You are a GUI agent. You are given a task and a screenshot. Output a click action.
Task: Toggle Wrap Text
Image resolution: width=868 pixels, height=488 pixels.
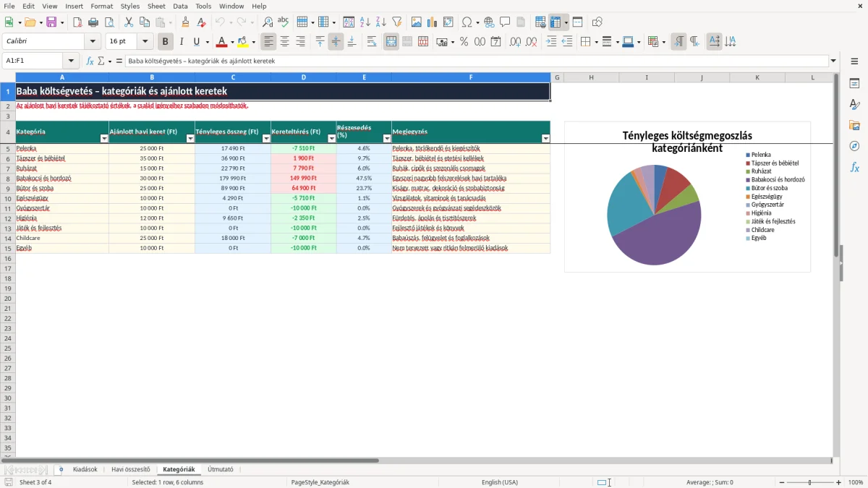tap(372, 42)
